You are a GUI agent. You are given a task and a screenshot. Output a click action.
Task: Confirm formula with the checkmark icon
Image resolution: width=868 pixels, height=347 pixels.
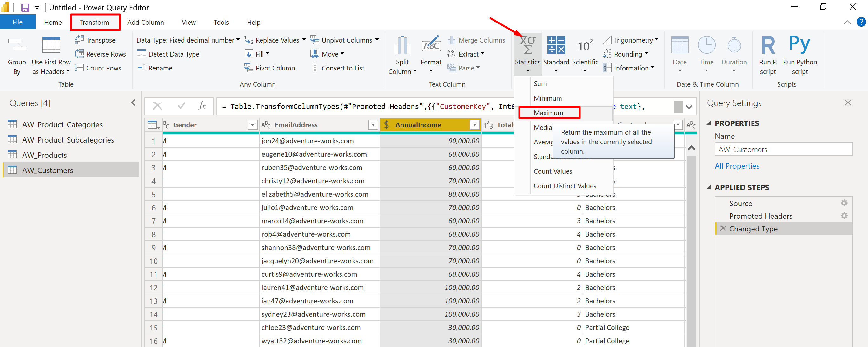click(181, 106)
